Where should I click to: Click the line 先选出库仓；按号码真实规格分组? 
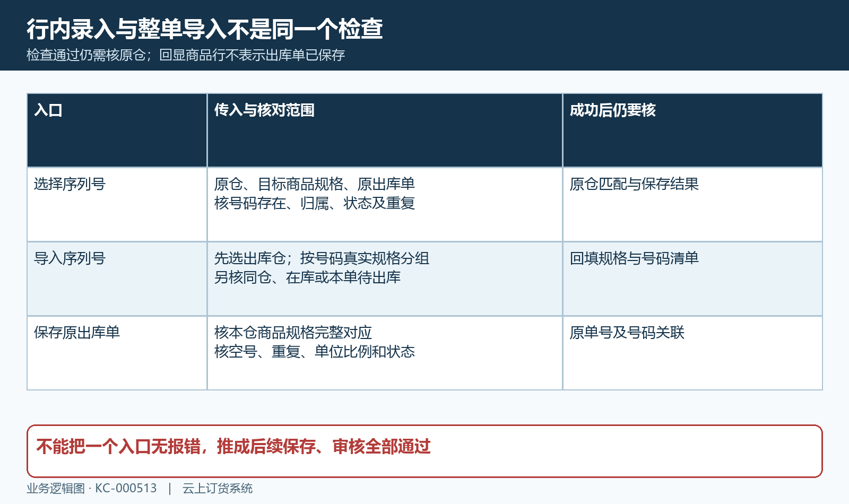coord(322,258)
